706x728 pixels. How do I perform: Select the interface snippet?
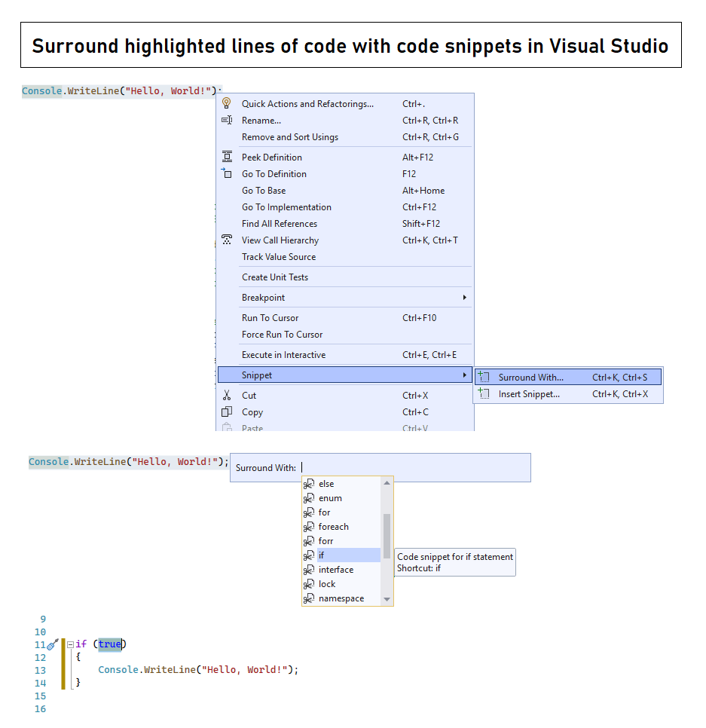(x=341, y=570)
